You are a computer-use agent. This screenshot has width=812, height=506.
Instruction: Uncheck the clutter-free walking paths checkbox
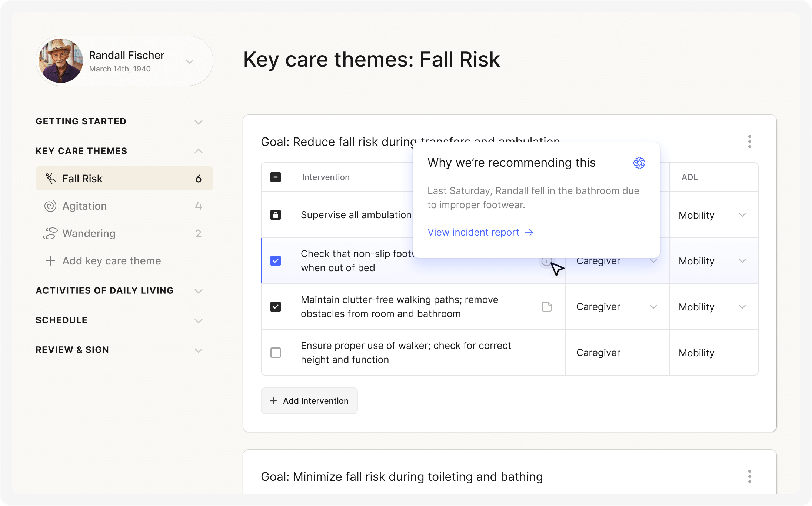coord(276,307)
